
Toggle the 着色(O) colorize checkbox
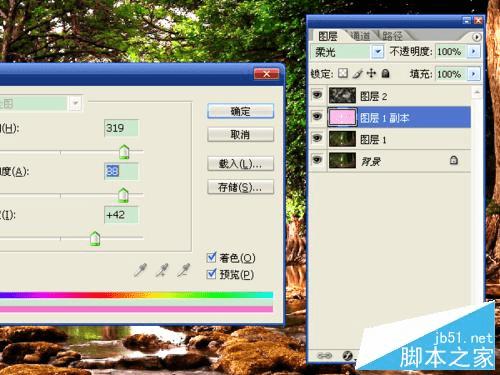coord(211,257)
